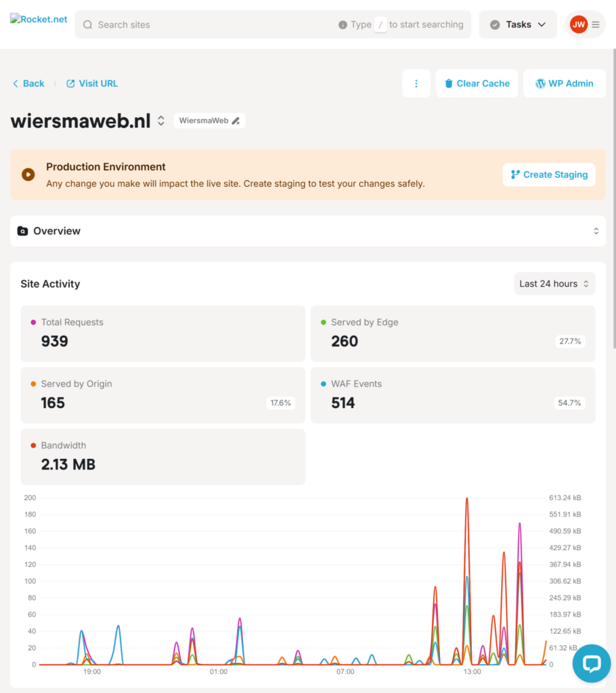Image resolution: width=616 pixels, height=693 pixels.
Task: Click into the Search sites field
Action: pos(208,25)
